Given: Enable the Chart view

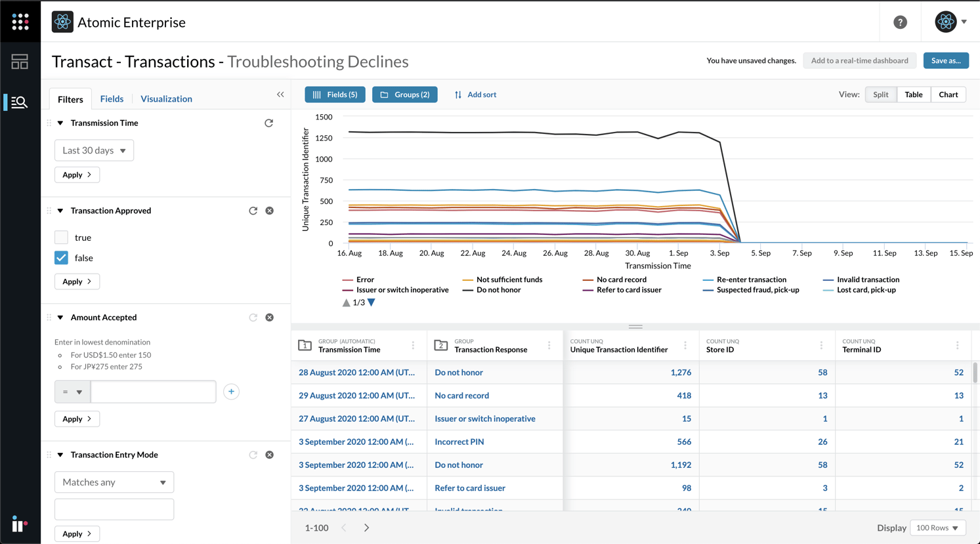Looking at the screenshot, I should [948, 94].
